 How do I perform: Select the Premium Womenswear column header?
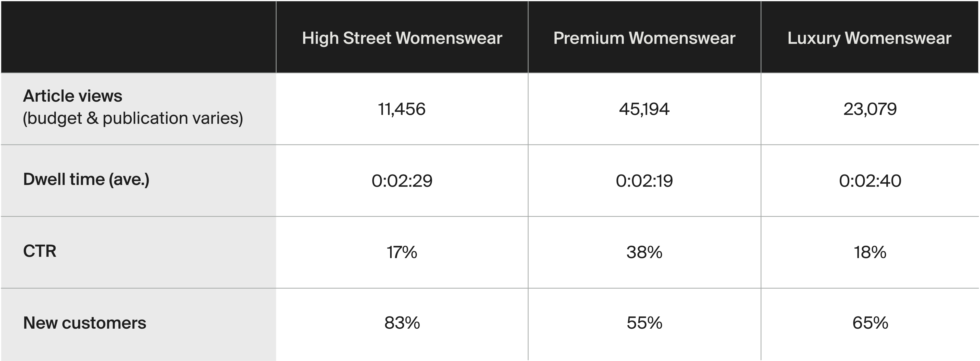(644, 38)
